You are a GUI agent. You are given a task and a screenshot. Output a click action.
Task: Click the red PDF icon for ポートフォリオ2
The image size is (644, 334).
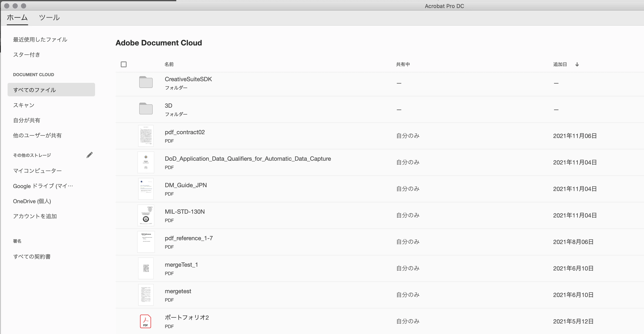tap(146, 321)
